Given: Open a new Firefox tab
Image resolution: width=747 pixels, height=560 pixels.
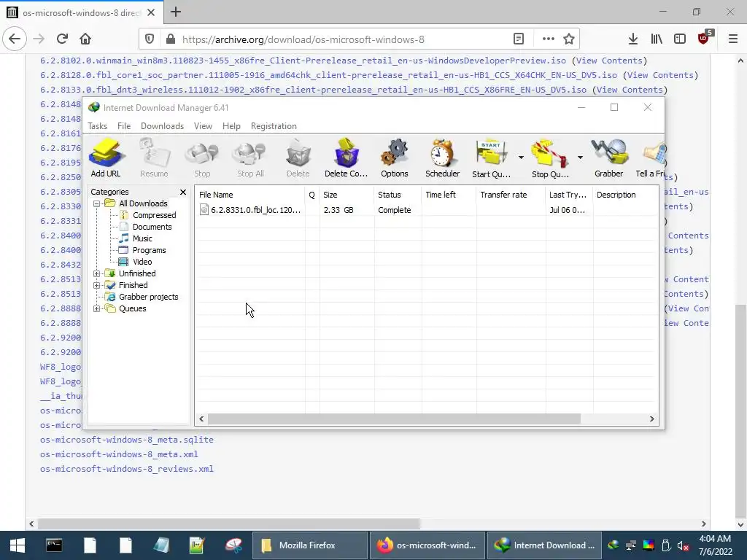Looking at the screenshot, I should pyautogui.click(x=176, y=12).
